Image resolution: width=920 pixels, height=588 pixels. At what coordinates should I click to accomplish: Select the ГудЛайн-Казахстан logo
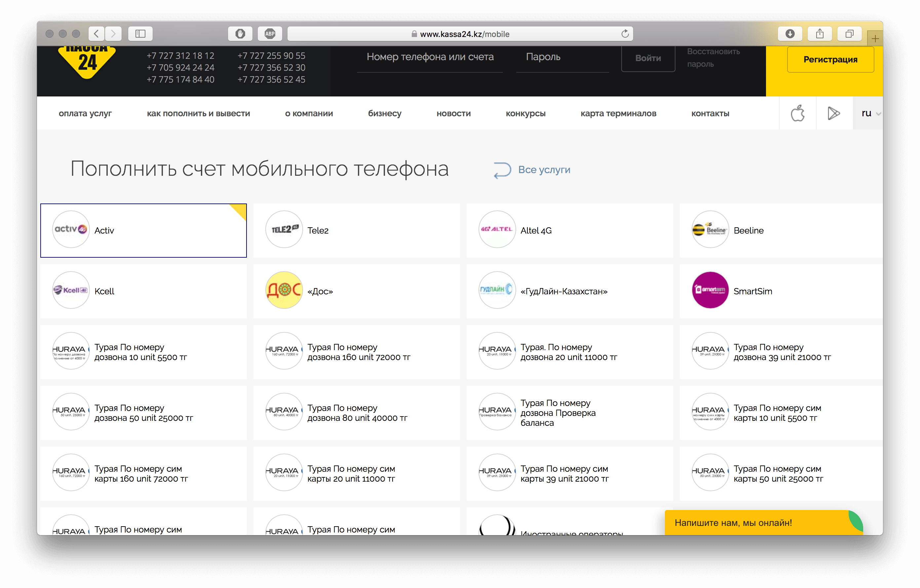coord(497,290)
